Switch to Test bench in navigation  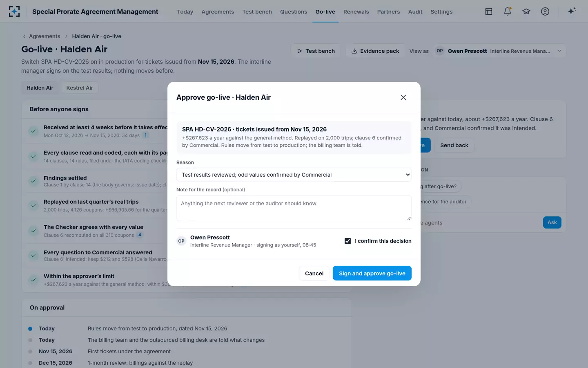pos(257,11)
